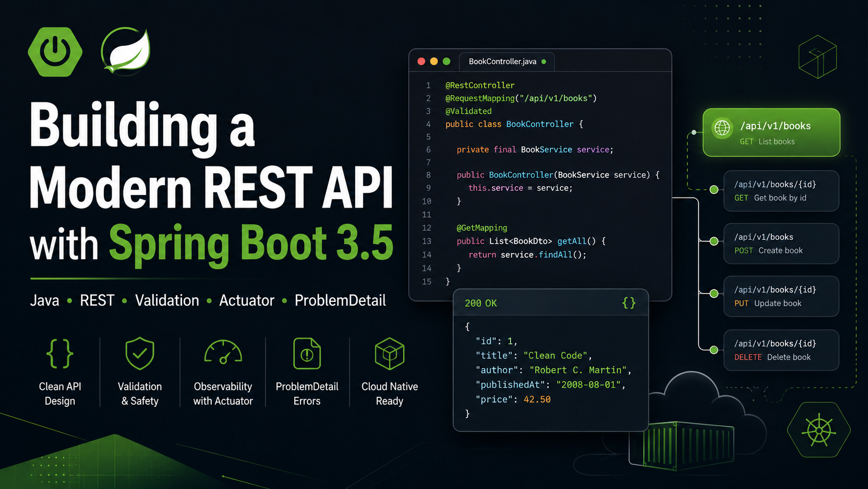The image size is (868, 489).
Task: Click the "Robert C. Martin" author value
Action: pos(578,370)
